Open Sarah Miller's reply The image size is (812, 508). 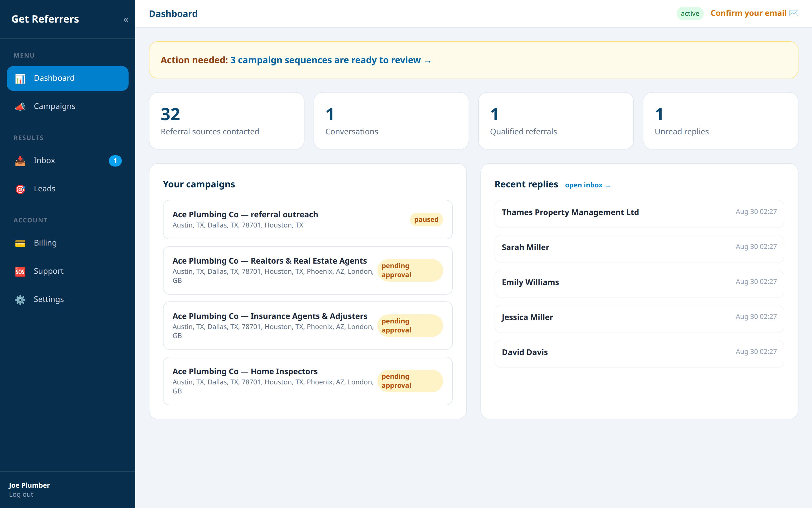pos(639,249)
